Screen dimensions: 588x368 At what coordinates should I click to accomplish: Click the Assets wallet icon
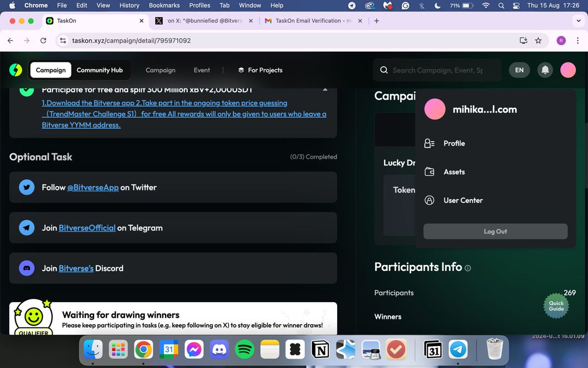tap(429, 172)
